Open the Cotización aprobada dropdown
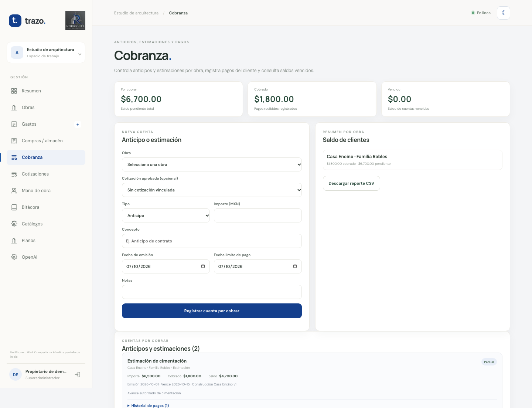 212,190
